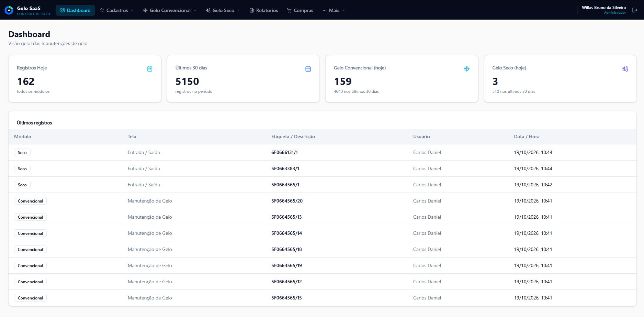Select label 5F0664565/19

286,265
